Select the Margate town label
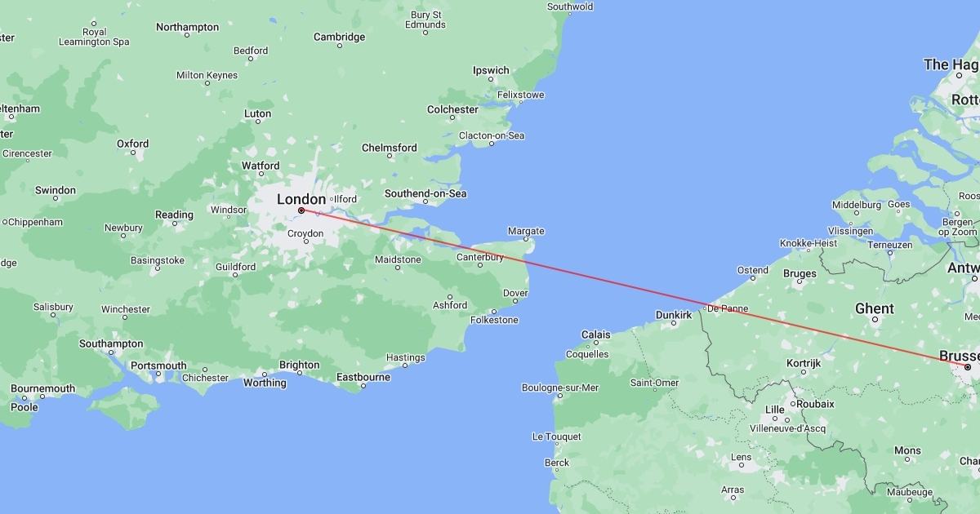 click(526, 232)
